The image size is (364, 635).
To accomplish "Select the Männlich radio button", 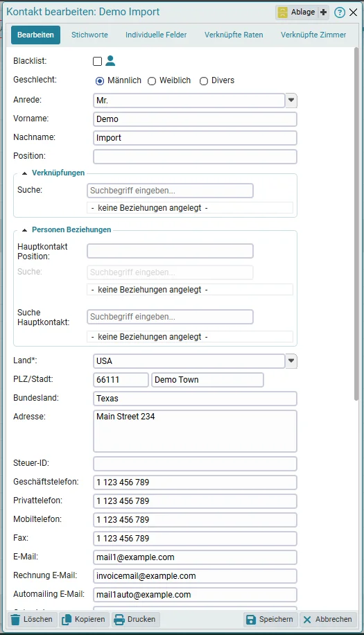I will pos(100,81).
